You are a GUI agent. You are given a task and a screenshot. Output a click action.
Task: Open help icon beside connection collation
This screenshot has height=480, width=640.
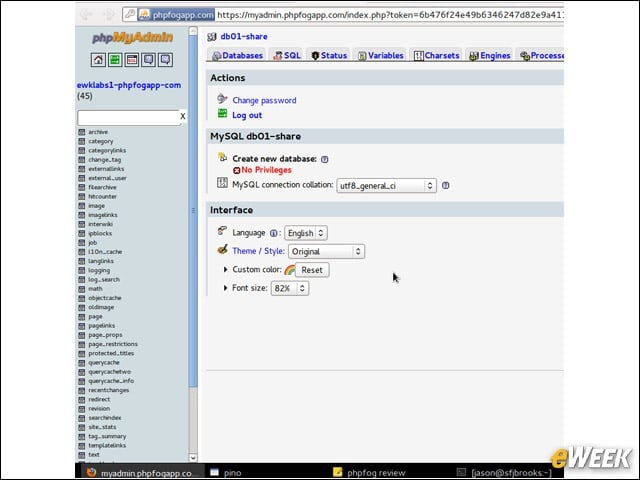click(446, 185)
